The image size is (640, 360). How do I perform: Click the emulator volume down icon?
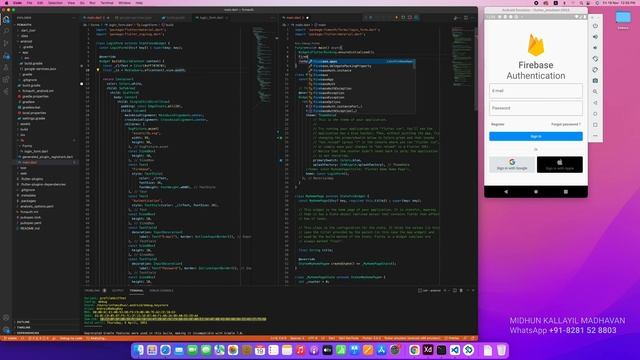point(595,48)
